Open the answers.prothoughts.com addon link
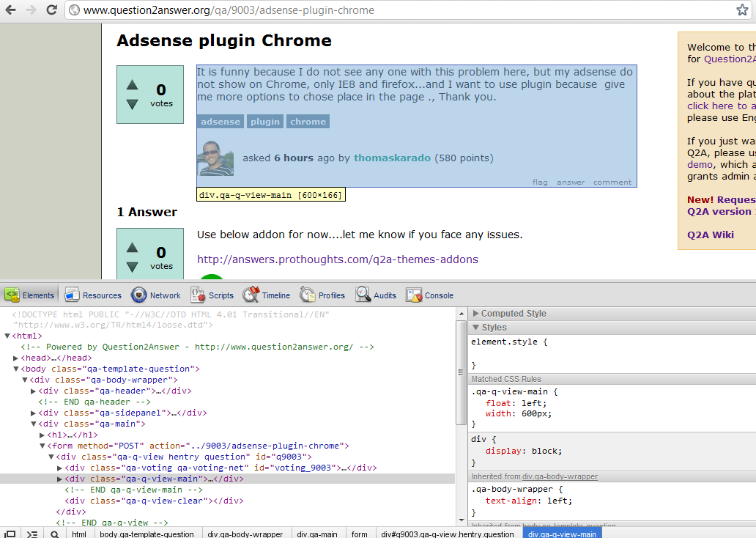The width and height of the screenshot is (756, 538). [337, 259]
